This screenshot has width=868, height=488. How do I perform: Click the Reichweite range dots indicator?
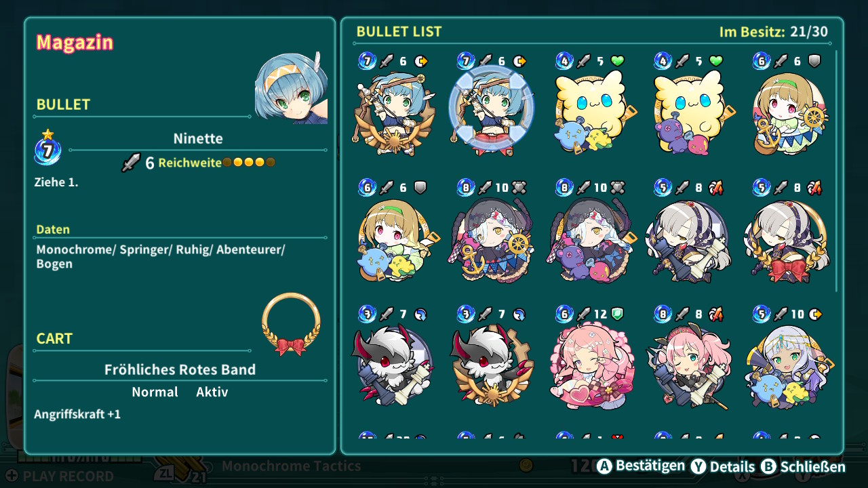249,163
